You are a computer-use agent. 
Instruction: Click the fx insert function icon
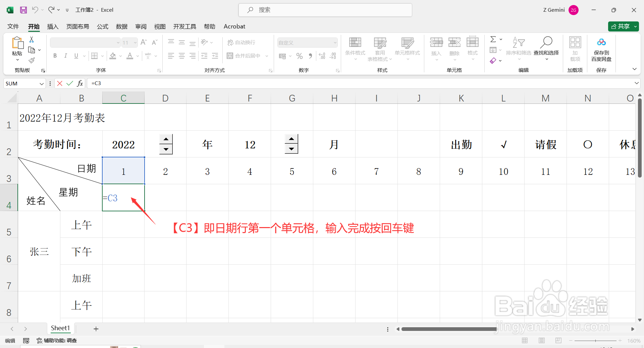[x=80, y=83]
